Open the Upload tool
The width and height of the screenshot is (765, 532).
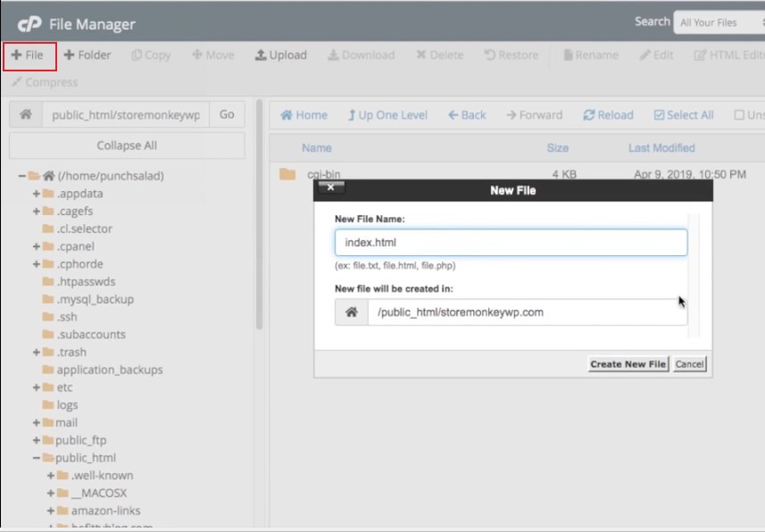(281, 55)
